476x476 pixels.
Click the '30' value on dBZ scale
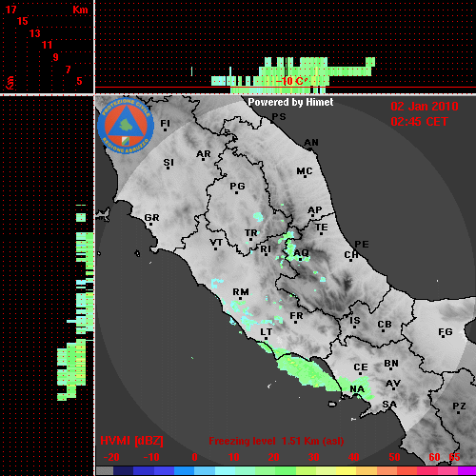tap(314, 457)
